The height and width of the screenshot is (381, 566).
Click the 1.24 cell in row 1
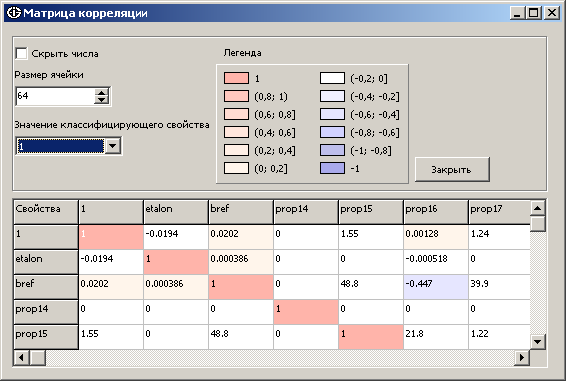(499, 237)
